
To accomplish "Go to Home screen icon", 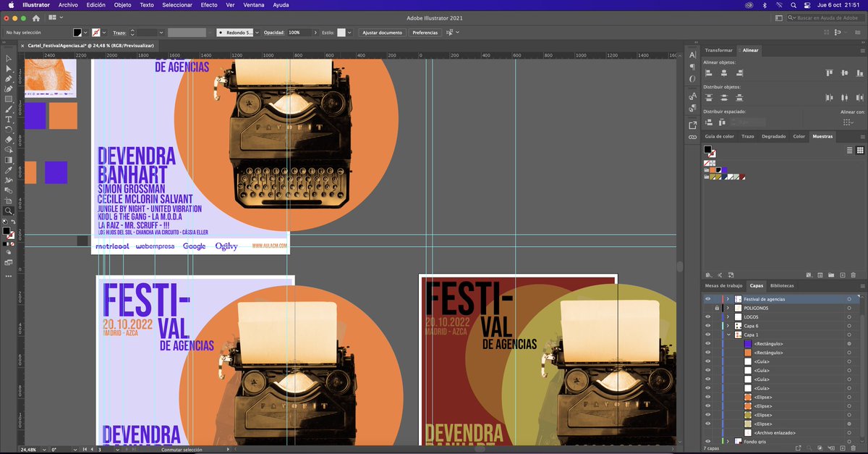I will point(35,17).
